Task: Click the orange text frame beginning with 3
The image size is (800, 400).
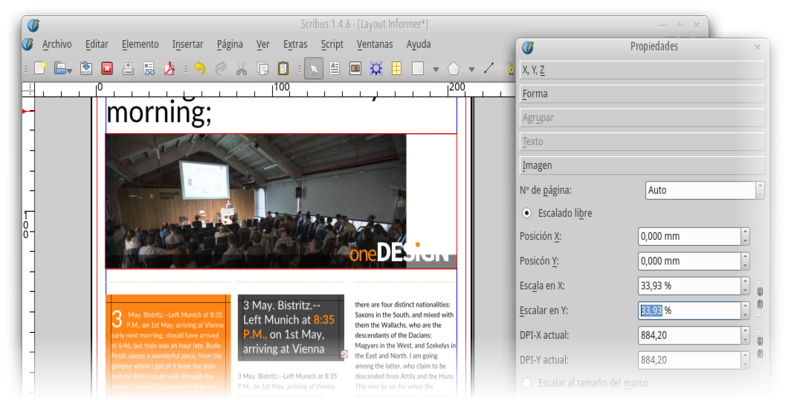Action: coord(168,346)
